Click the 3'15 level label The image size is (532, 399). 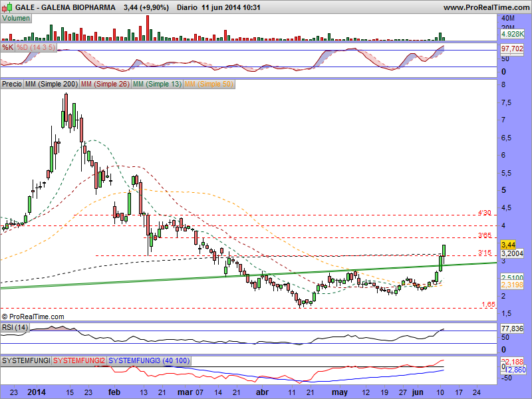point(485,253)
